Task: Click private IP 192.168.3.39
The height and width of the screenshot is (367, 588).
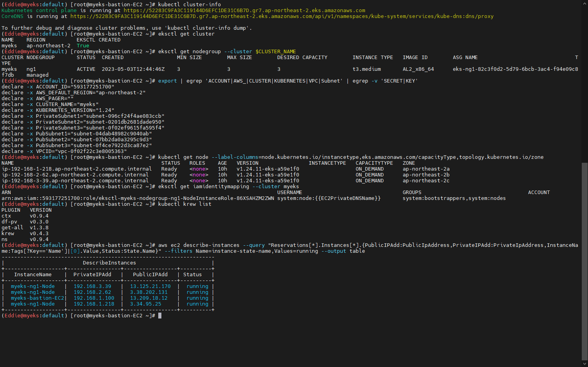Action: 92,286
